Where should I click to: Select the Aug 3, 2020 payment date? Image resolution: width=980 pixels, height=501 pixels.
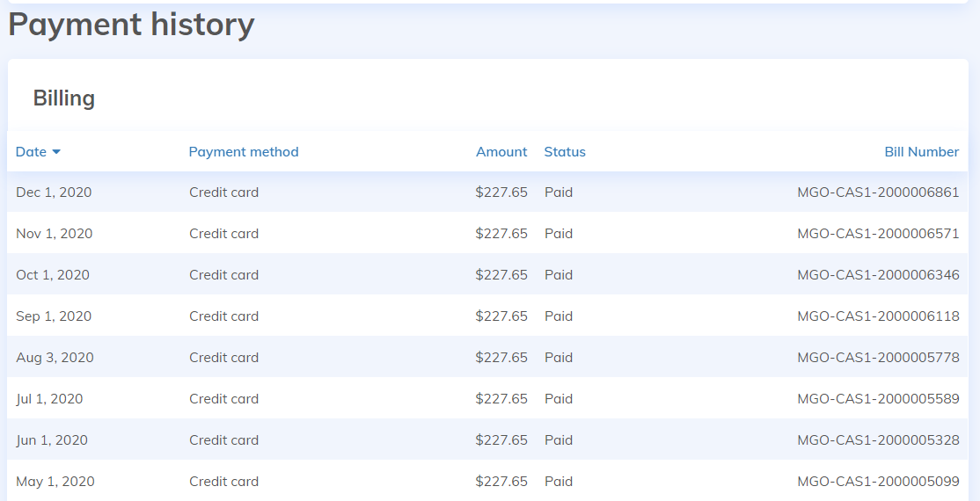pos(55,358)
